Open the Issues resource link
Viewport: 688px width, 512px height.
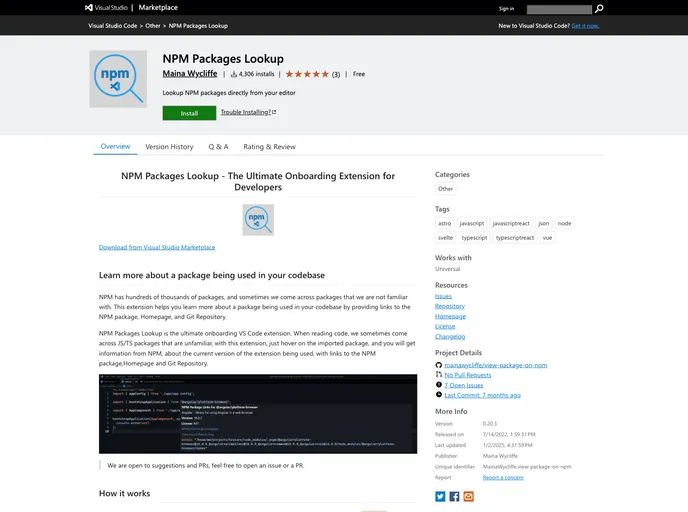point(443,296)
